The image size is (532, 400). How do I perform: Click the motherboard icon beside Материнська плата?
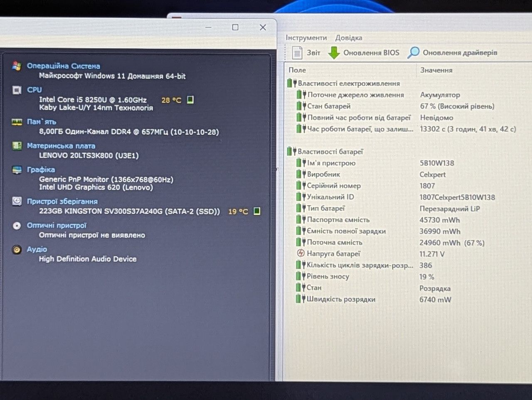(17, 146)
